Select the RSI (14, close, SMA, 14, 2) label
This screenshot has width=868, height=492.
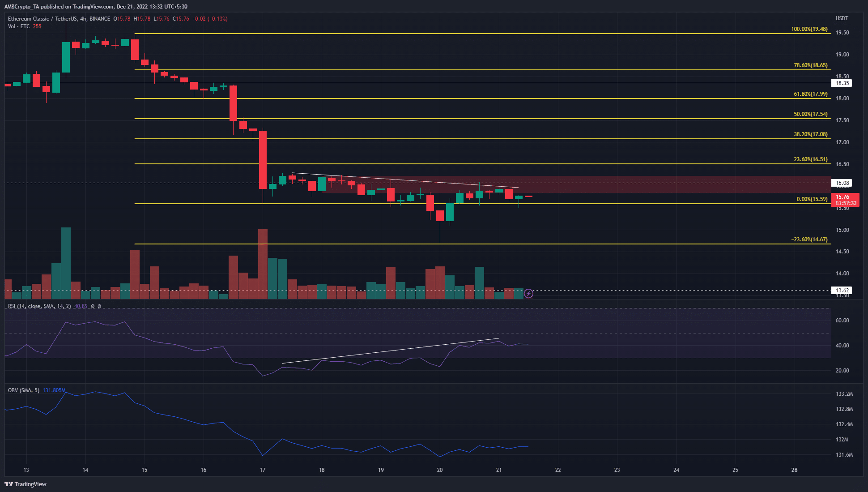tap(39, 306)
